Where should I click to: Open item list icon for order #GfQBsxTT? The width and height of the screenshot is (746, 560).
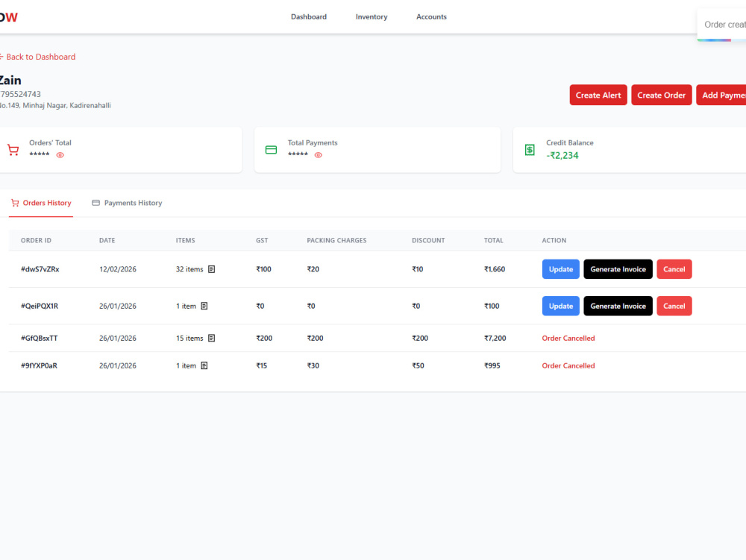(212, 338)
